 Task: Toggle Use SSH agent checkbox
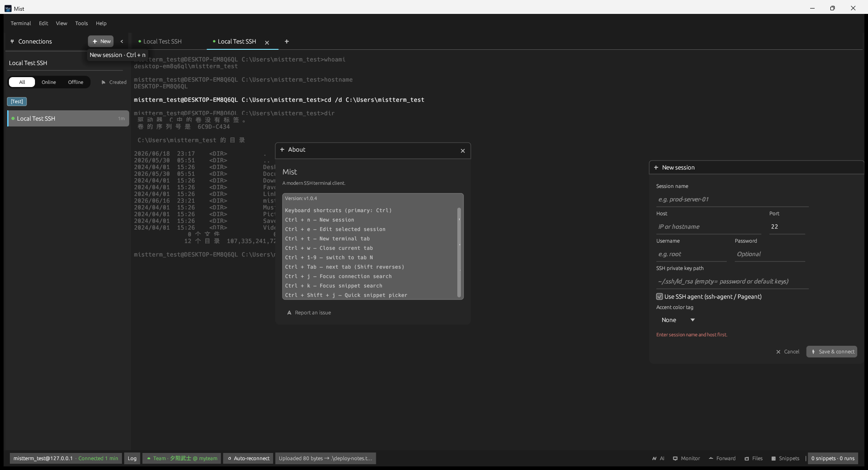pyautogui.click(x=660, y=296)
